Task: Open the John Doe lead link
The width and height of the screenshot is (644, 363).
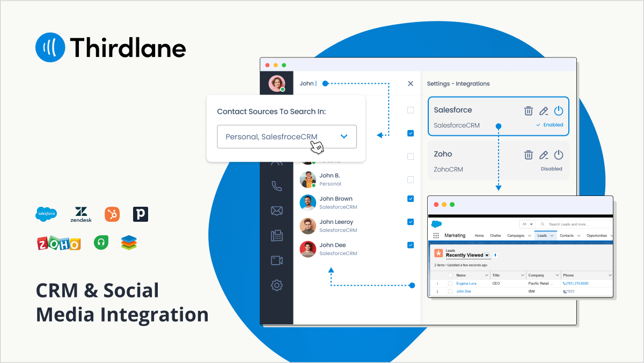Action: click(x=464, y=292)
